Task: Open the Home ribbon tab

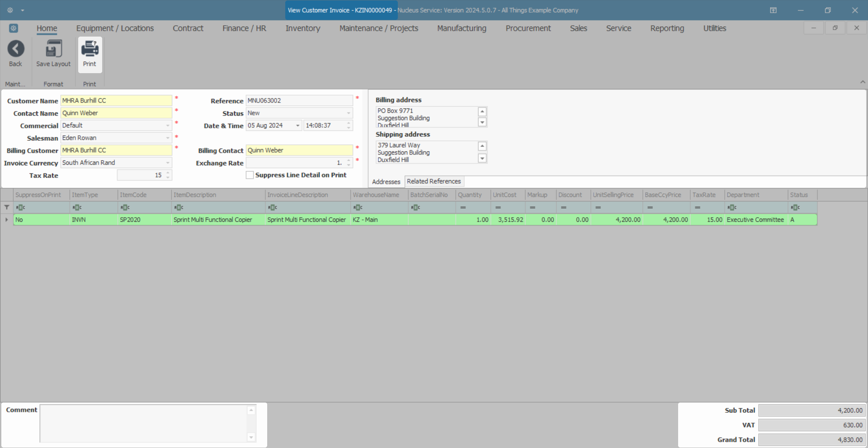Action: click(47, 28)
